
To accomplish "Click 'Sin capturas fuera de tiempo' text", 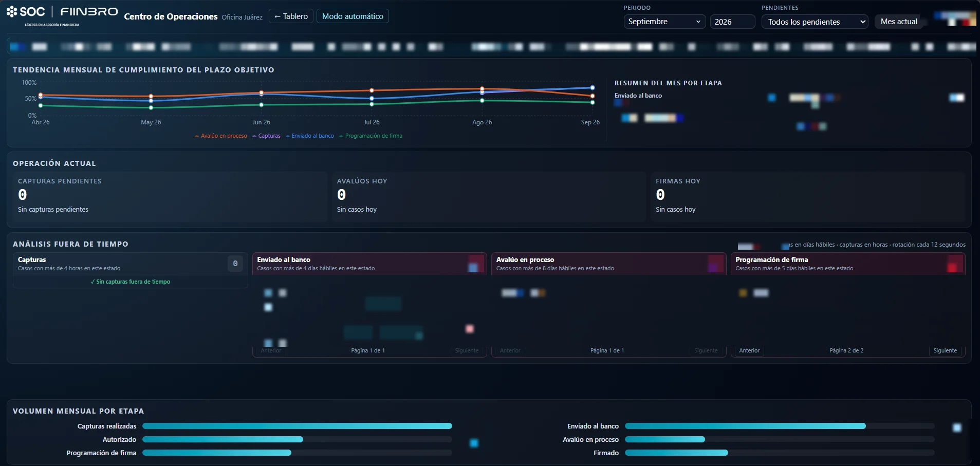I will coord(131,282).
